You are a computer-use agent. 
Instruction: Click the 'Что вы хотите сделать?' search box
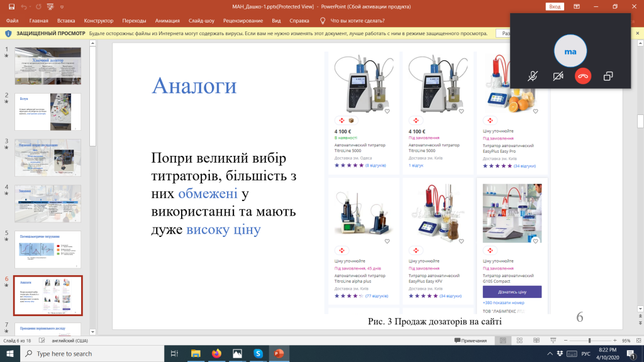click(x=357, y=21)
